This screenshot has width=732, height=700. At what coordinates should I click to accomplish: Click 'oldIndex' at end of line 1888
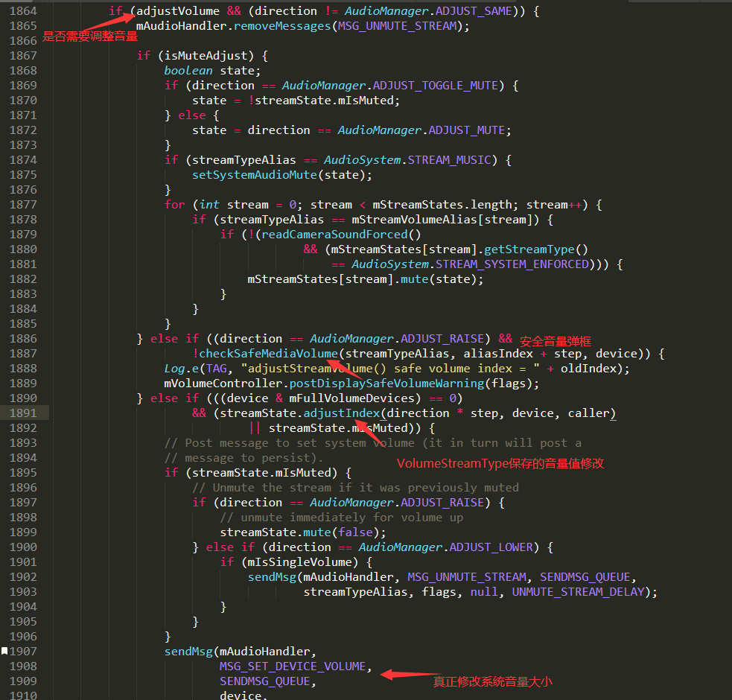(588, 369)
